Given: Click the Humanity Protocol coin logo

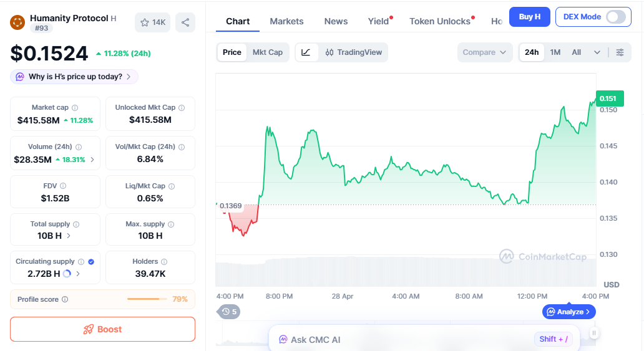Looking at the screenshot, I should click(17, 22).
